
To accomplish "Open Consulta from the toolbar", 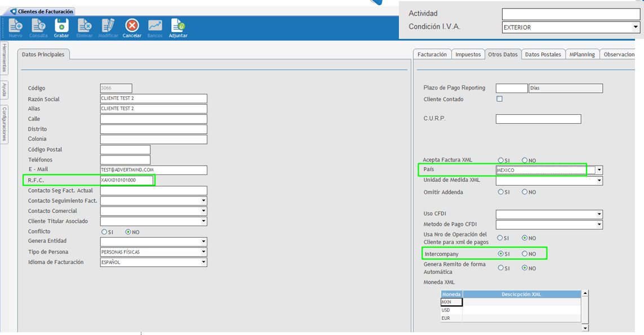I will coord(38,28).
